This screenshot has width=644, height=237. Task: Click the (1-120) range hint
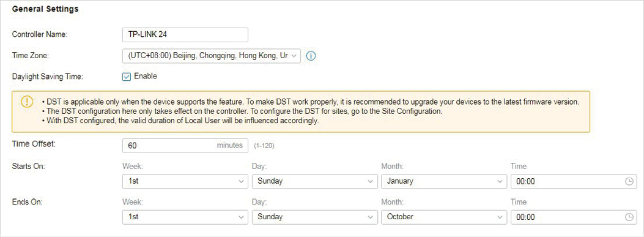coord(264,146)
